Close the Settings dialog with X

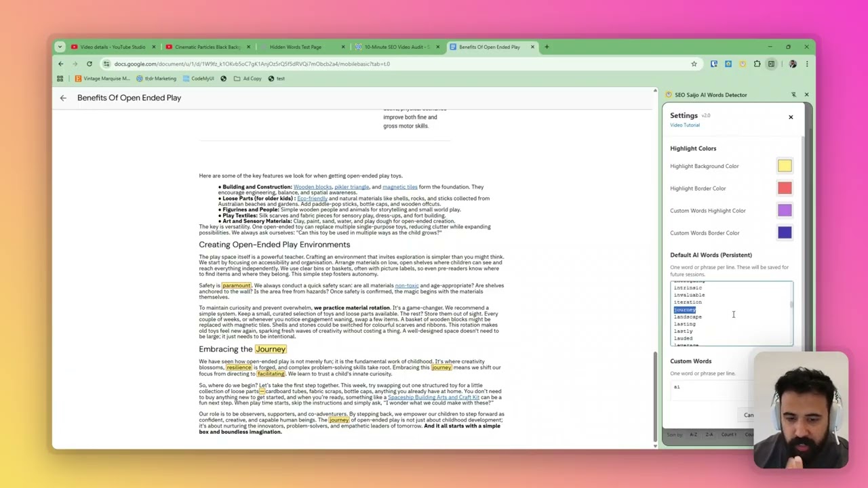tap(791, 117)
